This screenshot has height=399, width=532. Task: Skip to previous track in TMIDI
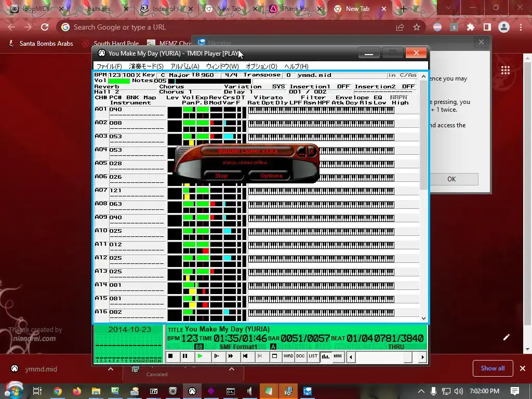coord(245,356)
